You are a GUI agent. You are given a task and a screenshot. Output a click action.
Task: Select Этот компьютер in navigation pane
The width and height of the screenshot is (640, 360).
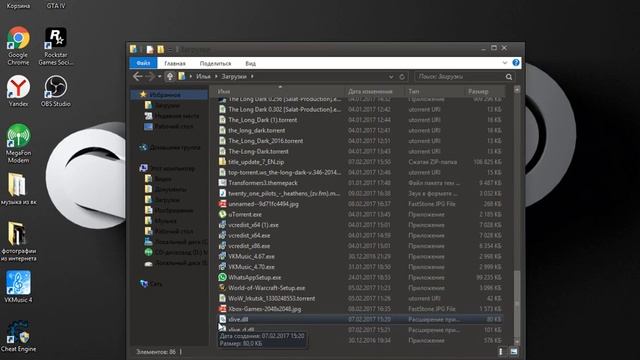(172, 168)
